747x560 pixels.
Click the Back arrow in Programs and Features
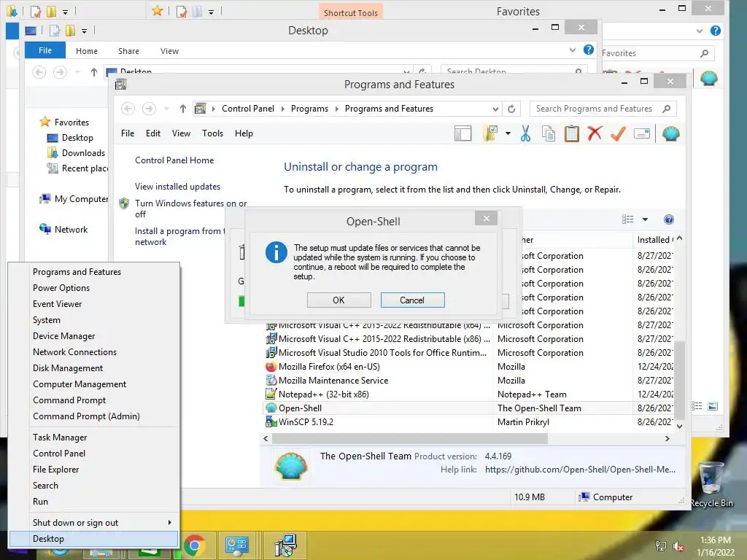(128, 109)
